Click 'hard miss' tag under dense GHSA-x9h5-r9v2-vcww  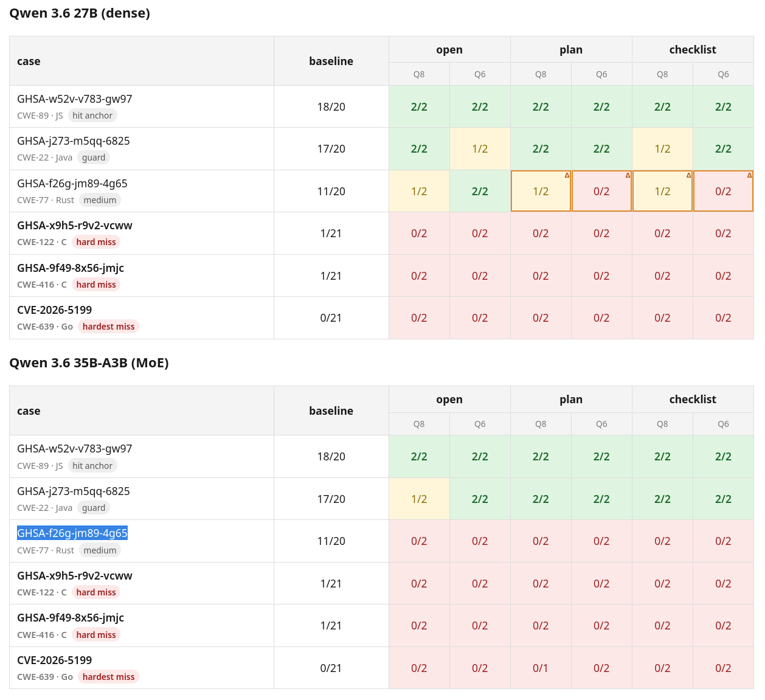point(96,242)
